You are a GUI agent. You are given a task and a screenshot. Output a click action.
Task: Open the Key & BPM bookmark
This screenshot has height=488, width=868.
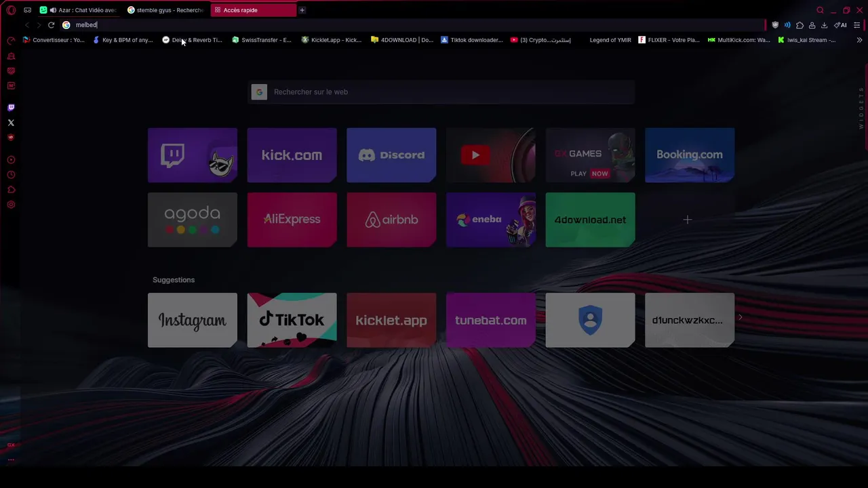[123, 40]
